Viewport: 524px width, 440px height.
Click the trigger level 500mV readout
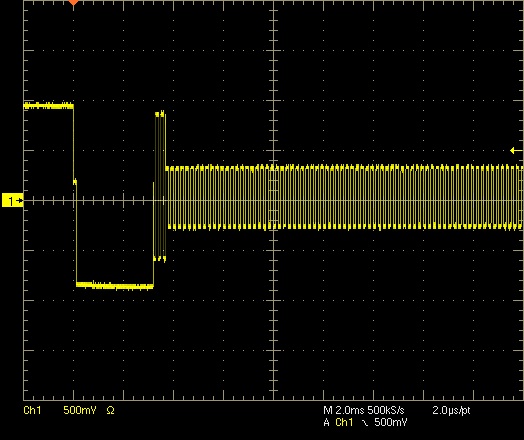(x=391, y=422)
